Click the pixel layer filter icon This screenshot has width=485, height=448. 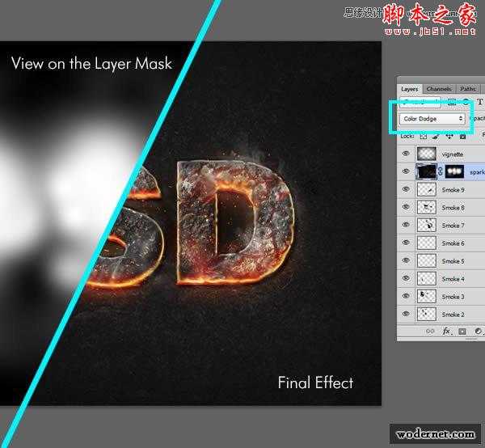(x=452, y=102)
